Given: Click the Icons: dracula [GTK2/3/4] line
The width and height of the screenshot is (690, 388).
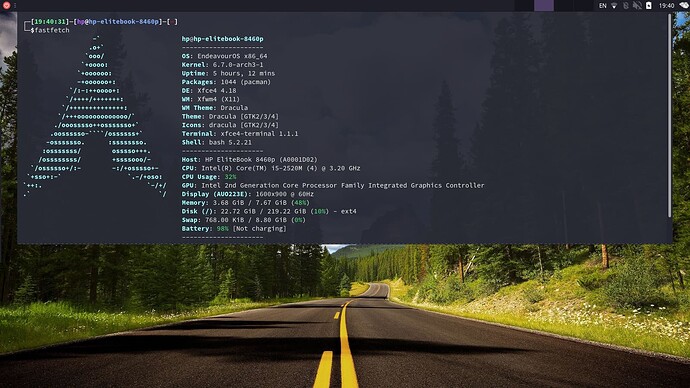Looking at the screenshot, I should [x=230, y=125].
